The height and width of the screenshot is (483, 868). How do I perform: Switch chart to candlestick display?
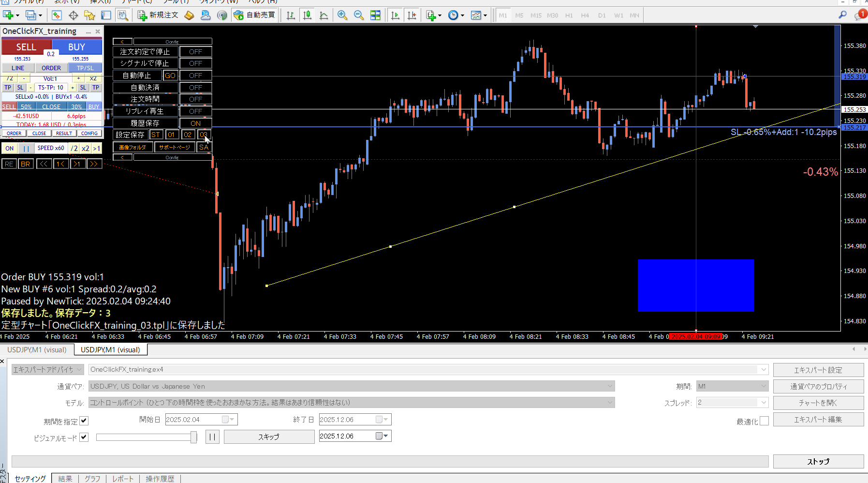307,15
